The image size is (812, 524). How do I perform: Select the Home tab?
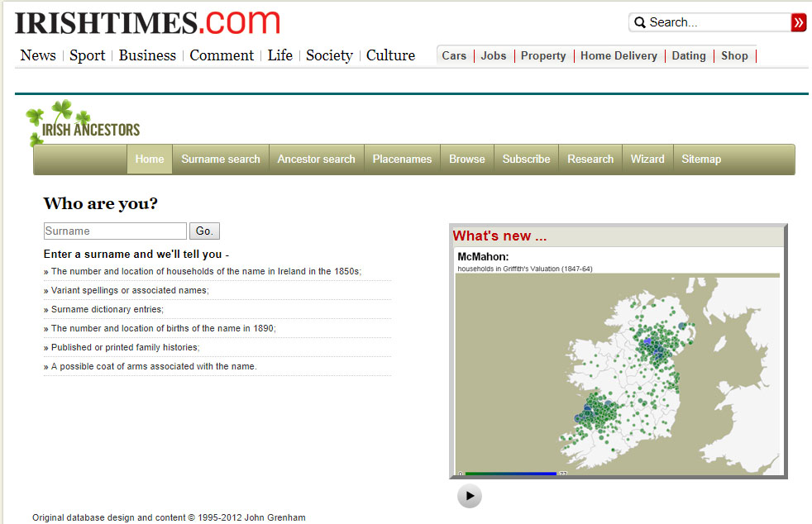click(x=150, y=159)
